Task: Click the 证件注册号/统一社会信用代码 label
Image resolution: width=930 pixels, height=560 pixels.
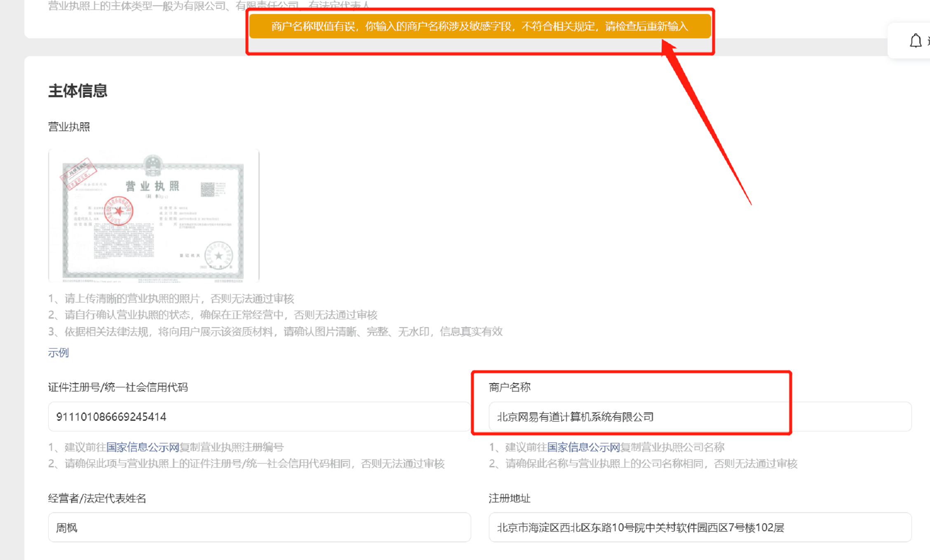Action: (118, 387)
